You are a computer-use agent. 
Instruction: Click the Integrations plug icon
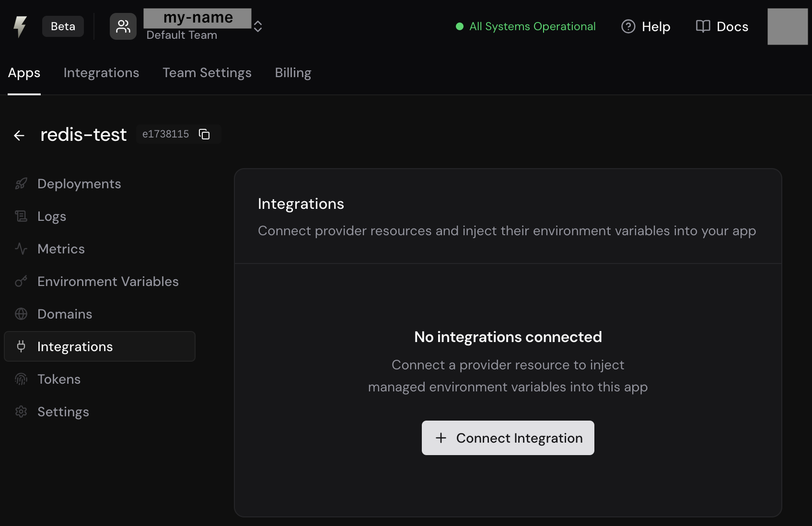[21, 346]
